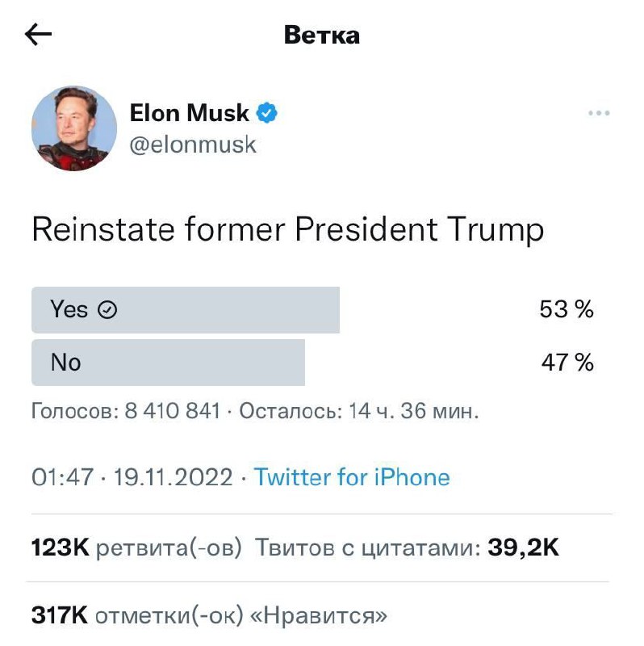Tap the back arrow icon
The width and height of the screenshot is (644, 646).
coord(39,35)
